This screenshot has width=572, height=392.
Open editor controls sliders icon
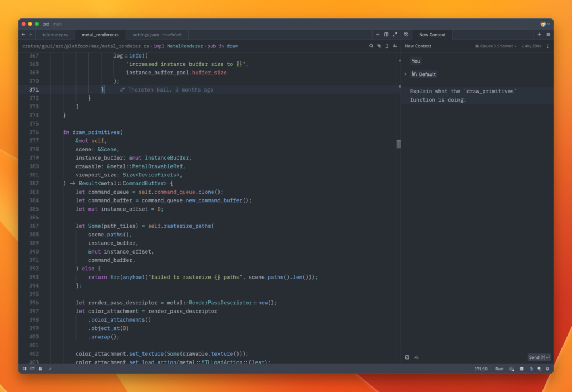tap(395, 46)
